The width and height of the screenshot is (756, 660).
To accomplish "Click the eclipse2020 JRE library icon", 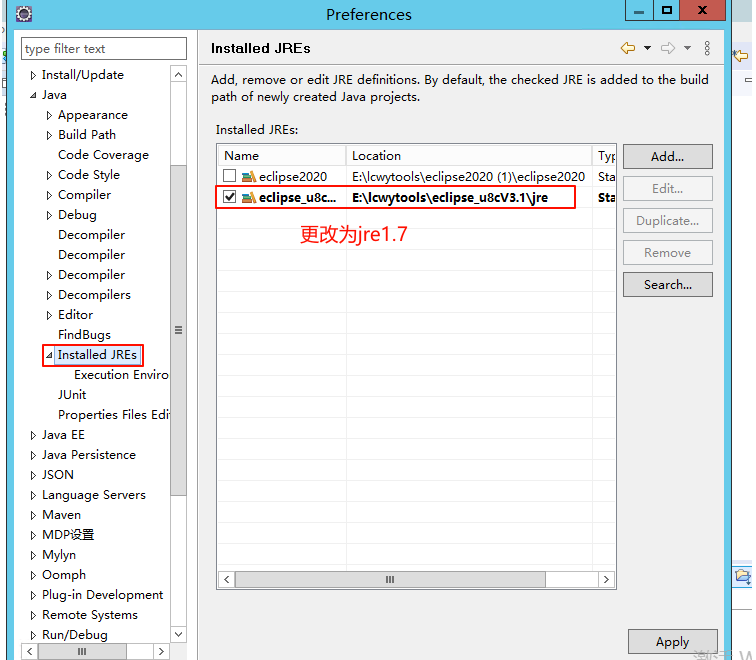I will tap(249, 176).
